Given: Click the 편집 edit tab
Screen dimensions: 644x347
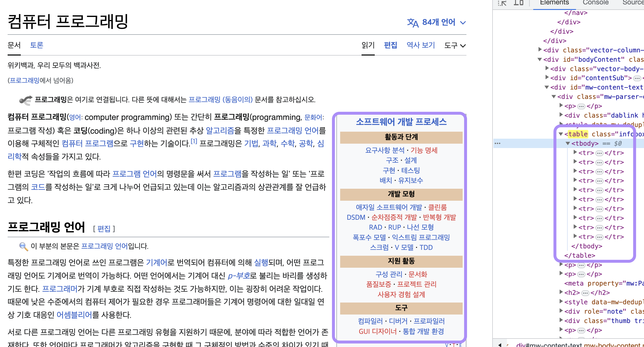Looking at the screenshot, I should (x=390, y=45).
